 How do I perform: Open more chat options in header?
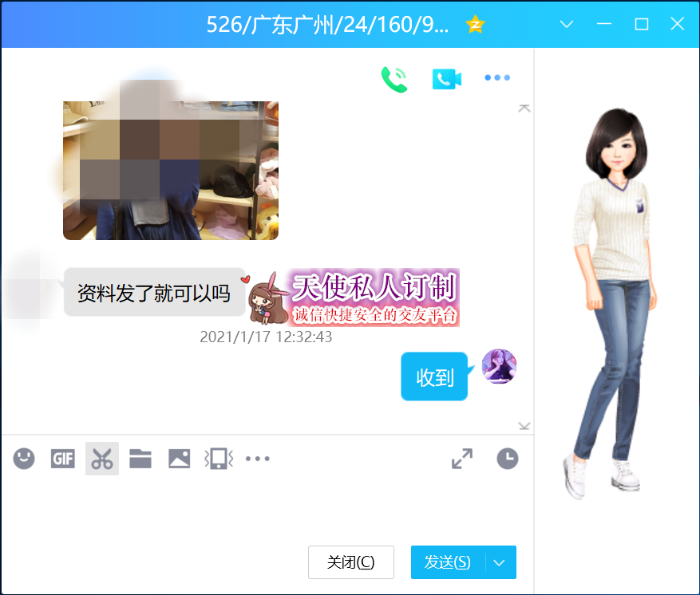coord(497,78)
